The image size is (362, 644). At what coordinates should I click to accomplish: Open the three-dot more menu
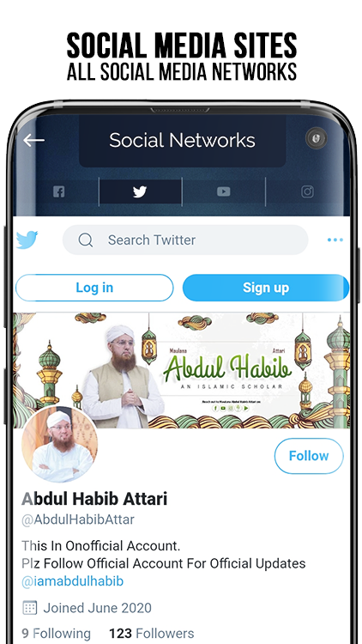[x=335, y=240]
